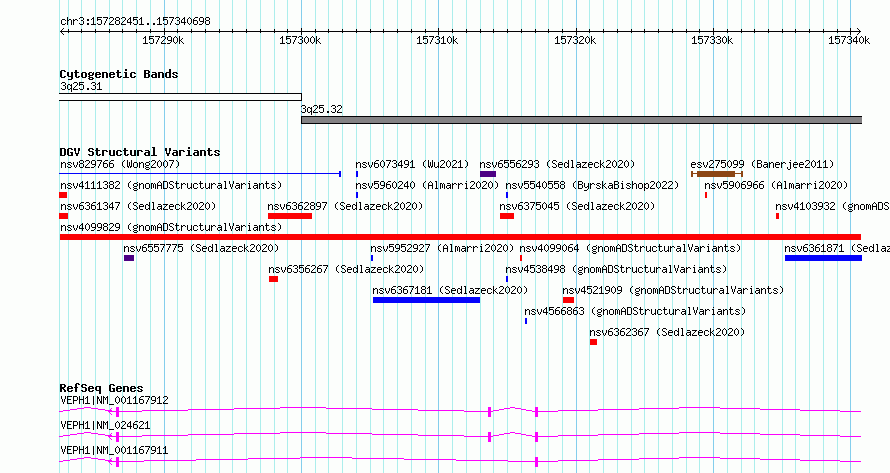Viewport: 890px width, 473px height.
Task: Click the 157330k ruler position label
Action: click(712, 40)
